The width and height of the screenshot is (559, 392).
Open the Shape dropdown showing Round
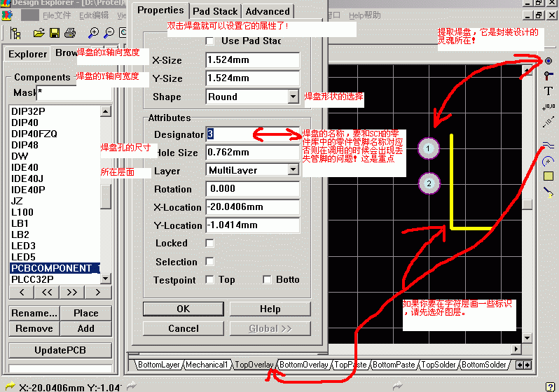[294, 97]
